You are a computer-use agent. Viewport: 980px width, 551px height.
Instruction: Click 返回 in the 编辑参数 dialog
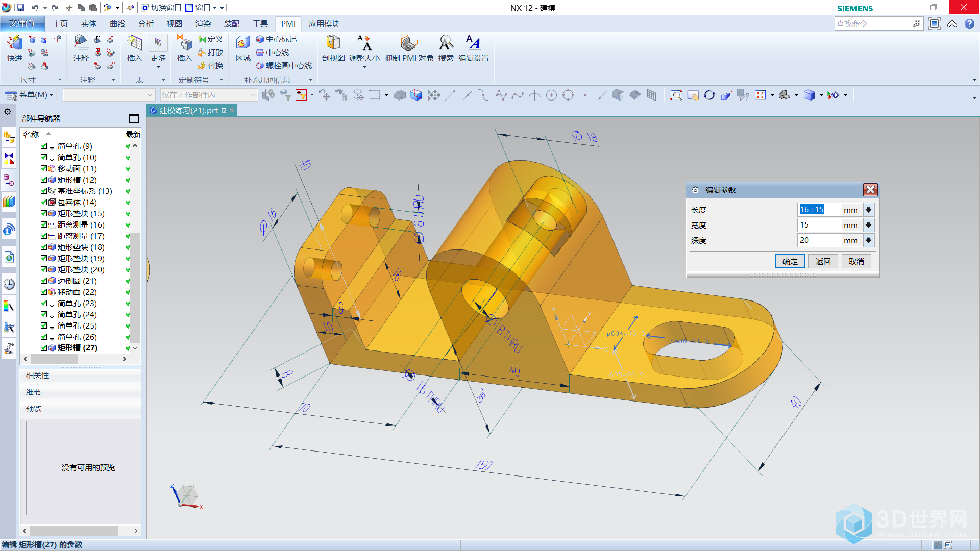tap(823, 261)
